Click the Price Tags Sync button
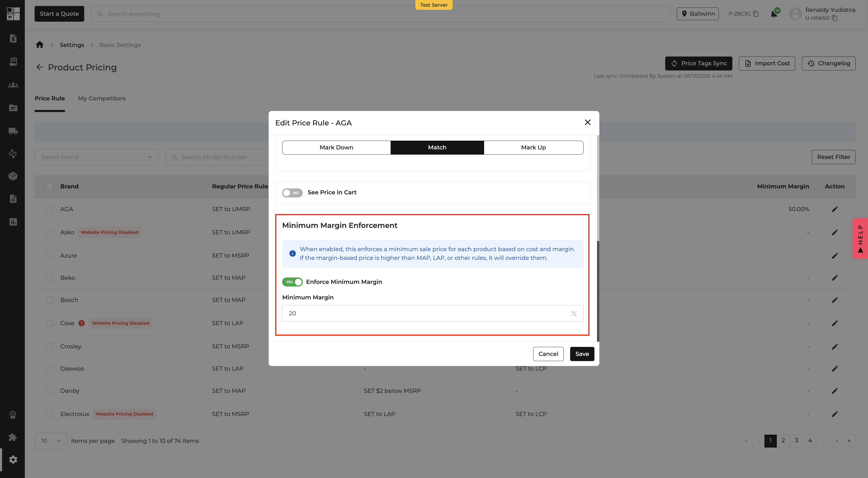Viewport: 868px width, 478px height. tap(699, 63)
